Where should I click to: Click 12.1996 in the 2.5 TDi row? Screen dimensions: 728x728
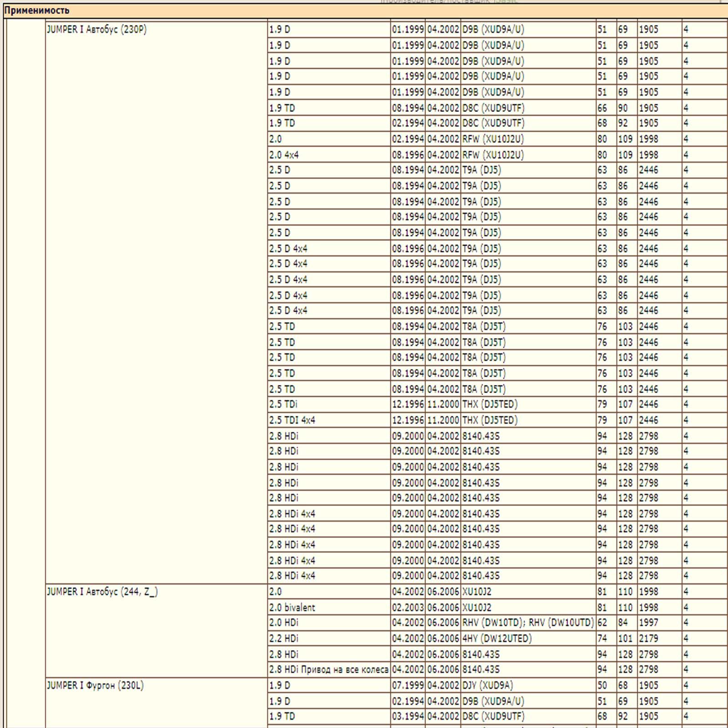(x=408, y=404)
